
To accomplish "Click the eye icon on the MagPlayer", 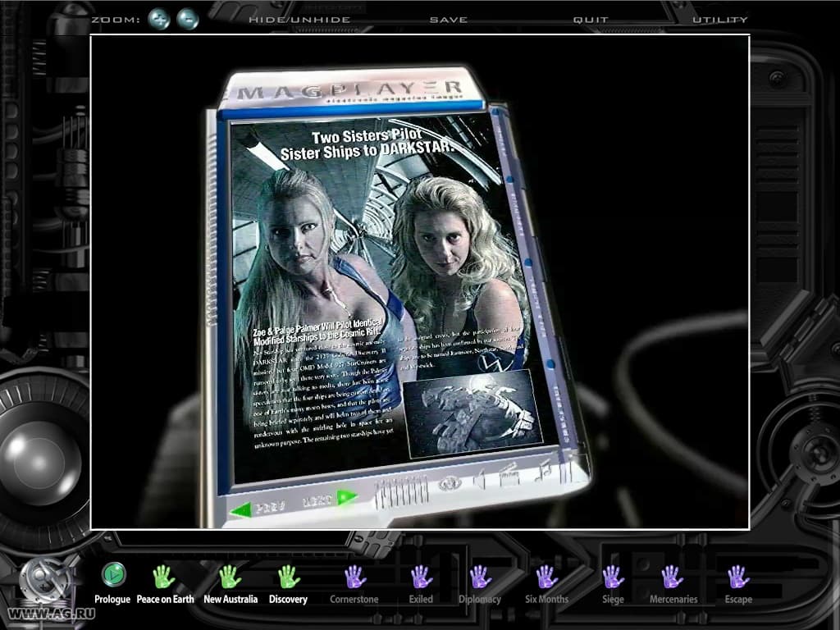I will [449, 484].
